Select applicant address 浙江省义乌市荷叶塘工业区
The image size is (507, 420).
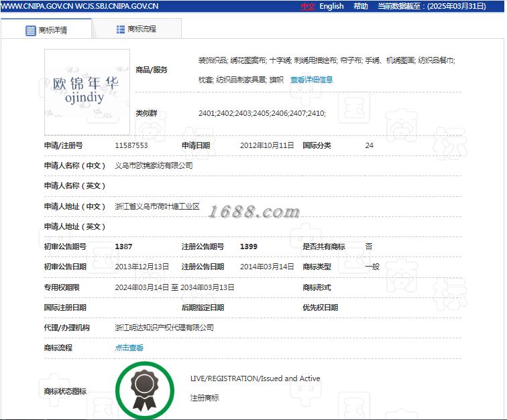pos(157,206)
